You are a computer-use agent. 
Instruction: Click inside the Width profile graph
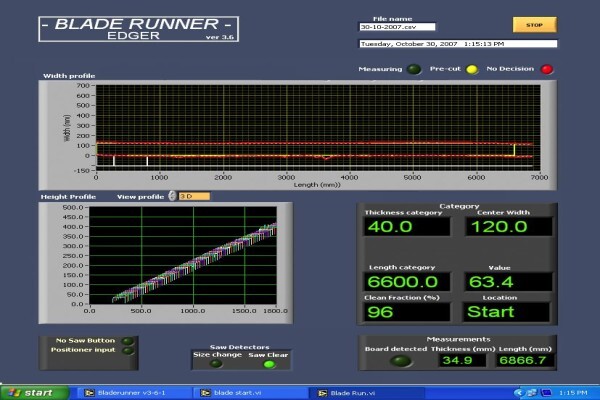[318, 128]
